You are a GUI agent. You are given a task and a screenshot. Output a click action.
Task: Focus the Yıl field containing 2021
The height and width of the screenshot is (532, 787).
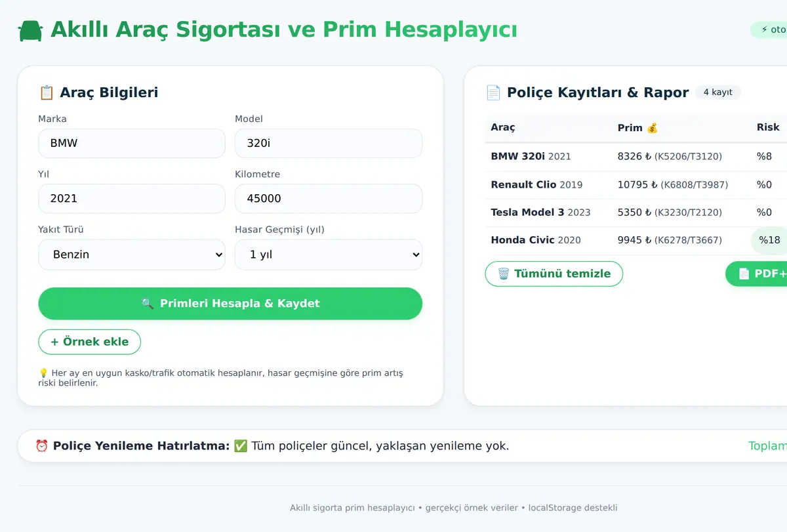(x=132, y=199)
